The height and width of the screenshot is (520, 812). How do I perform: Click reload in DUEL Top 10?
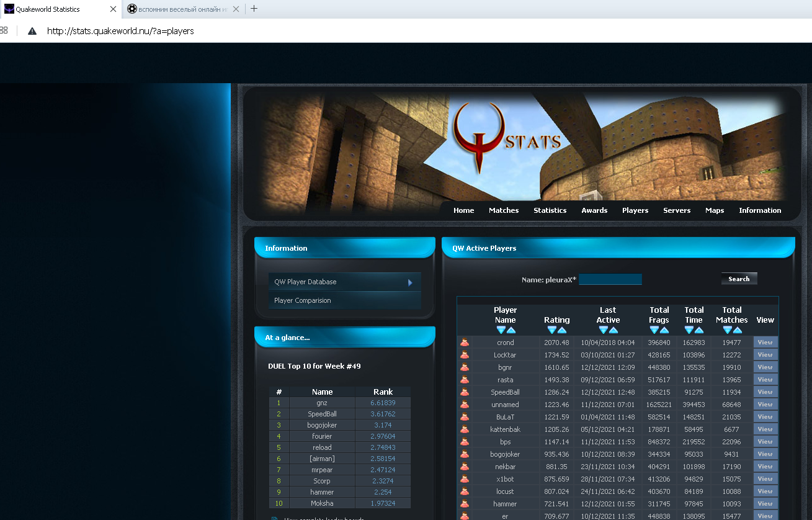coord(322,447)
